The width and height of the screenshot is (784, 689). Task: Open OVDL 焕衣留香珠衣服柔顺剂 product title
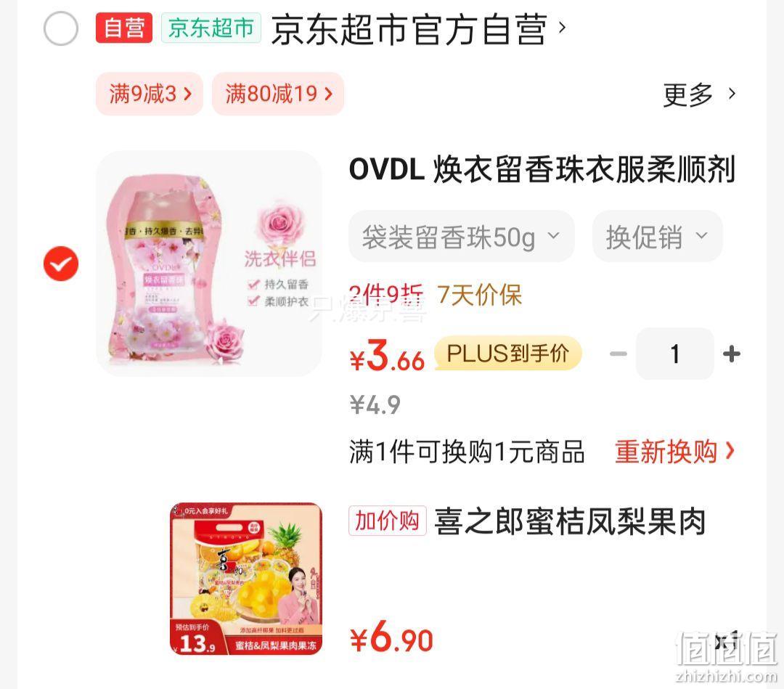coord(542,169)
